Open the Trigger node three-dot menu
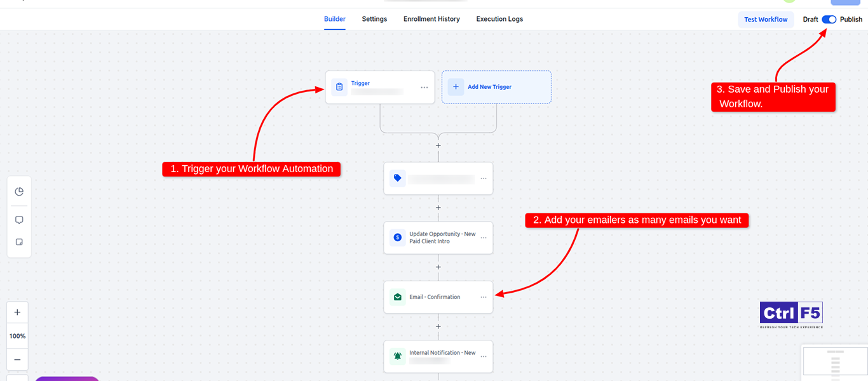Screen dimensions: 868x381 pos(424,88)
